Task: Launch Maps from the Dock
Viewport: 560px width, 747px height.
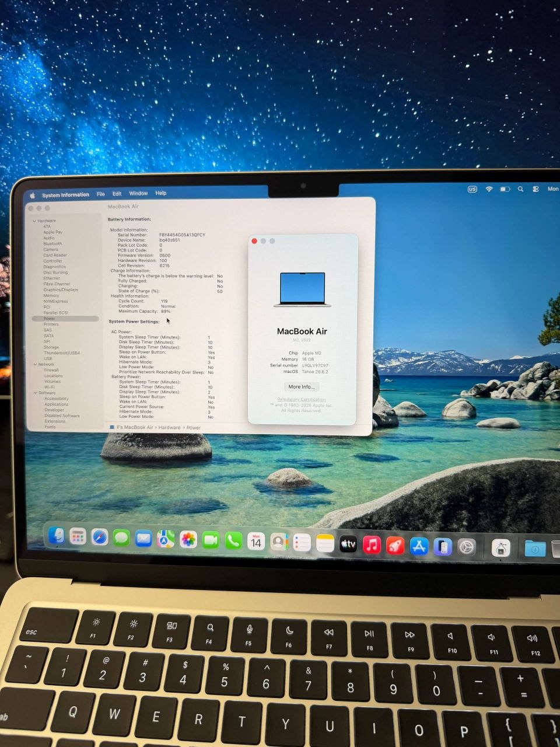Action: (x=166, y=539)
